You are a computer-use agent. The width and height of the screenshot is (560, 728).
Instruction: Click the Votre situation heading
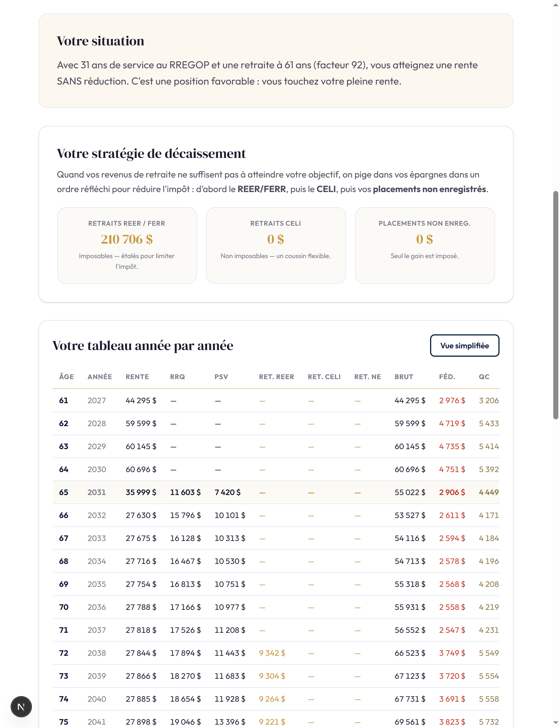tap(101, 41)
